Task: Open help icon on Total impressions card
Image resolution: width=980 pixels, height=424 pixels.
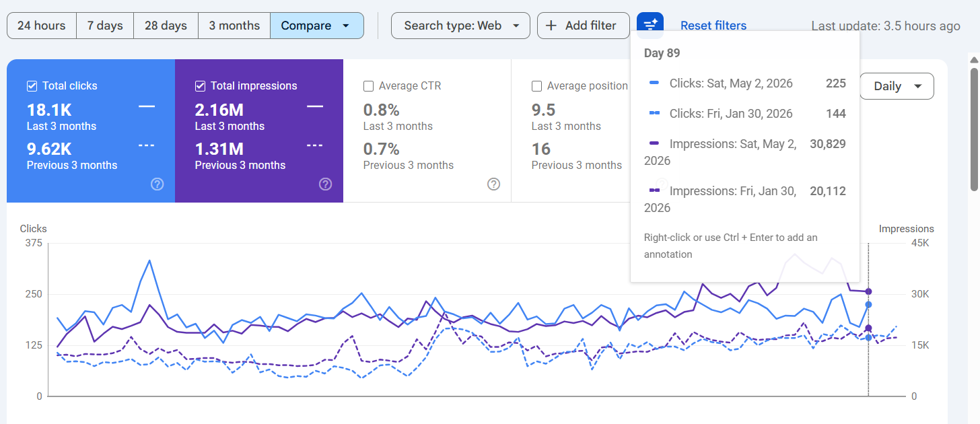Action: click(x=326, y=184)
